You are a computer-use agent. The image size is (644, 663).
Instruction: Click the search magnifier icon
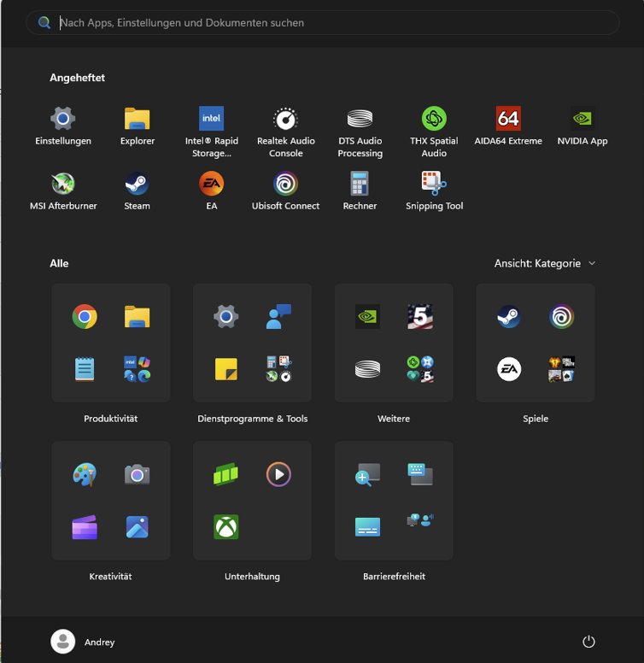(44, 23)
